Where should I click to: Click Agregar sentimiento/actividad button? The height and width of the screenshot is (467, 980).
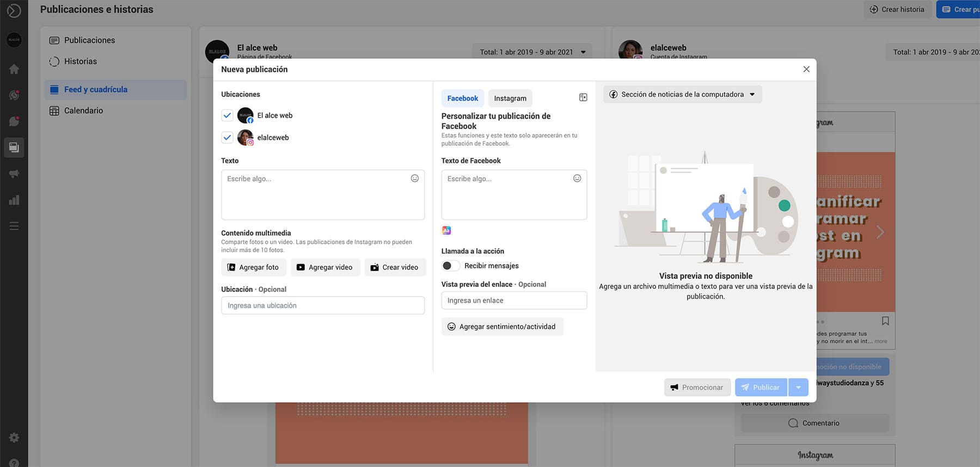[502, 327]
